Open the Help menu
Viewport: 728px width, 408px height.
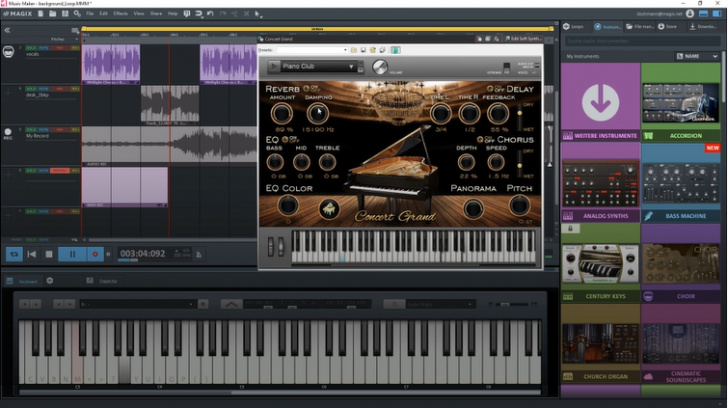(x=173, y=14)
